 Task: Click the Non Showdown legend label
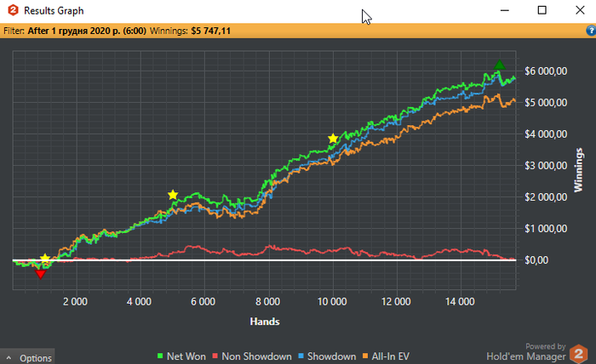pos(256,356)
